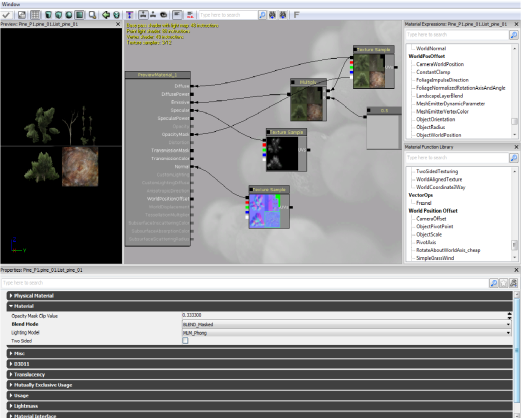Enable the Two Sided checkbox
522x418 pixels.
pyautogui.click(x=185, y=341)
